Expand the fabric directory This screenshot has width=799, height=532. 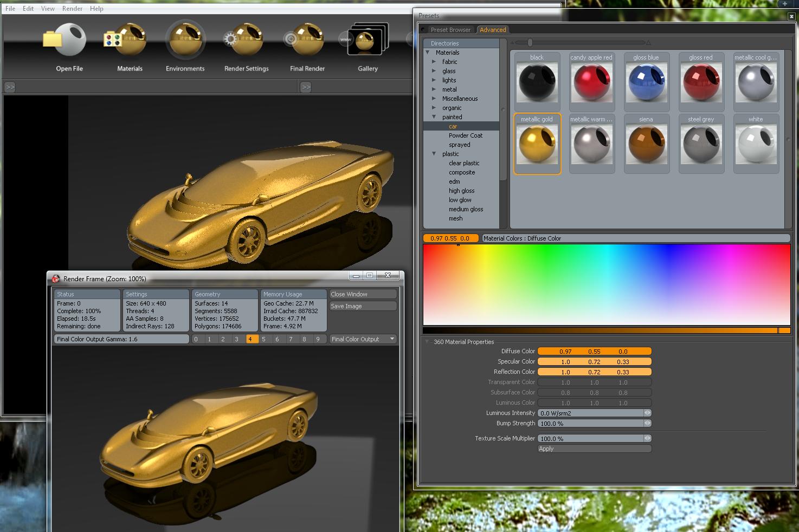pos(434,62)
